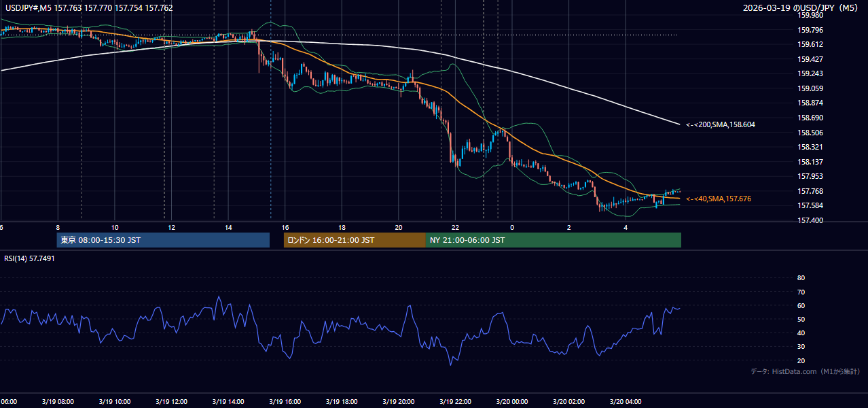Click the HistData.com data source note
The image size is (868, 408).
[806, 371]
